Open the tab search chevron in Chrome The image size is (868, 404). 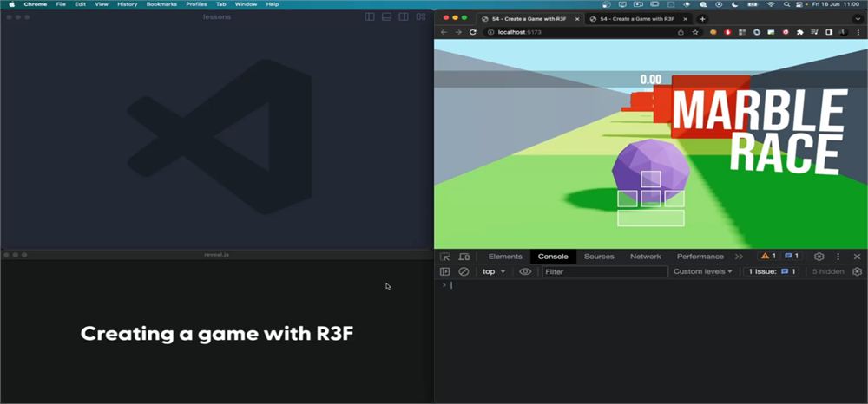tap(858, 19)
